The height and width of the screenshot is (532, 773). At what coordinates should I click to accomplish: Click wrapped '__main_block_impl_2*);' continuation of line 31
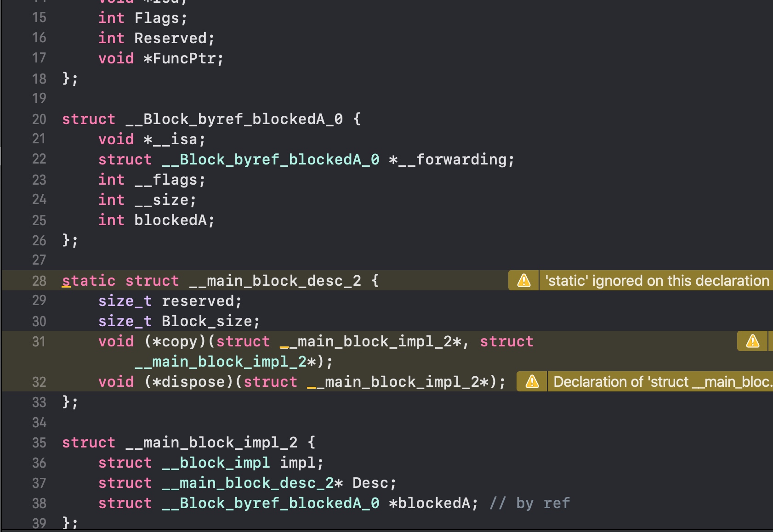234,362
